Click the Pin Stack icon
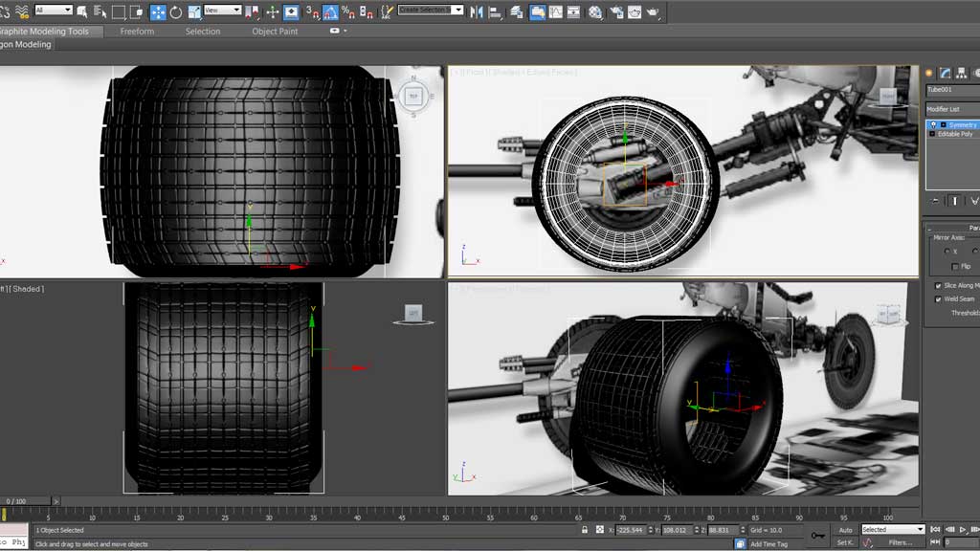The image size is (980, 551). pyautogui.click(x=935, y=201)
